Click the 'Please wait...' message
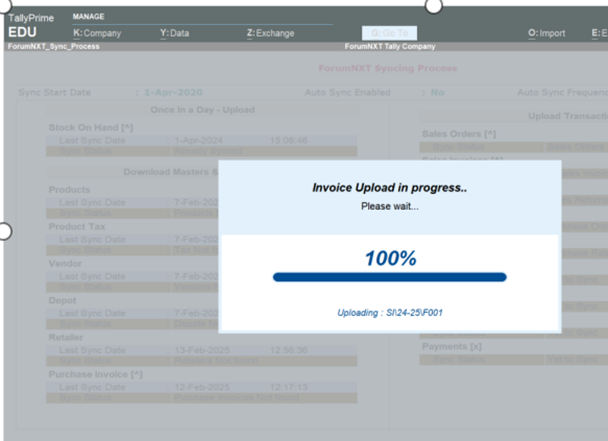The height and width of the screenshot is (441, 608). tap(390, 206)
